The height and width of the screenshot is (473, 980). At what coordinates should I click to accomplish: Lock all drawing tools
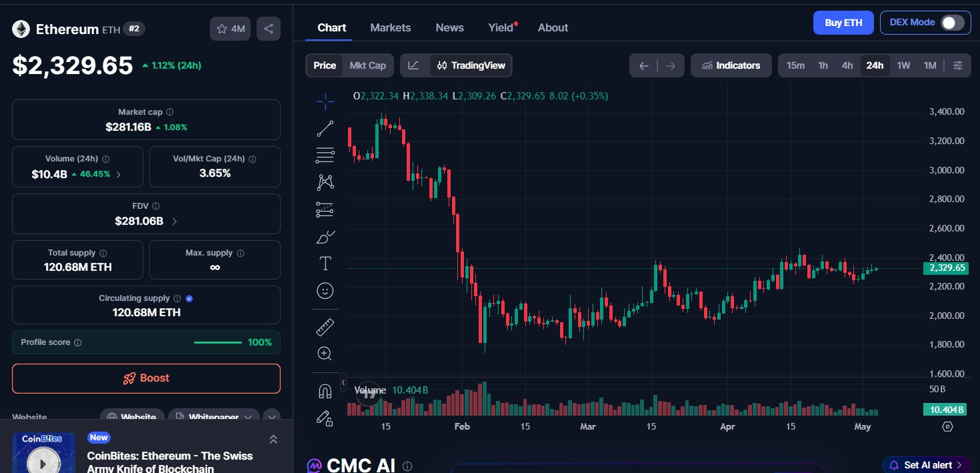point(325,418)
